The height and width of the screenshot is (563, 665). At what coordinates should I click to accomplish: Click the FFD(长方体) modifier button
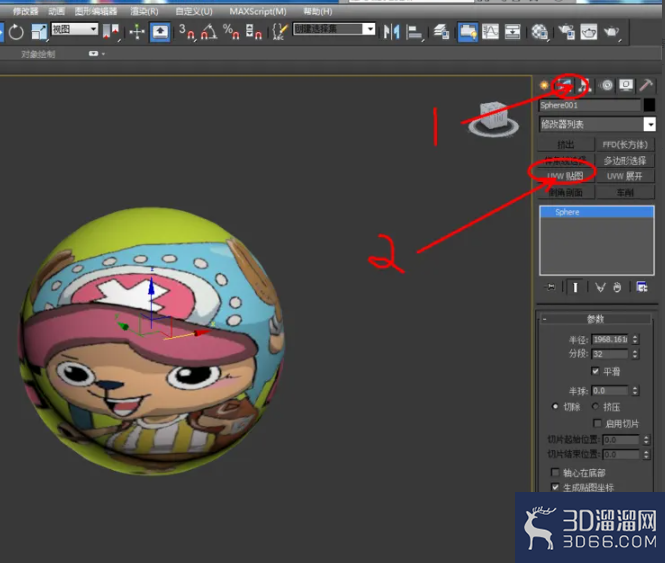point(625,145)
